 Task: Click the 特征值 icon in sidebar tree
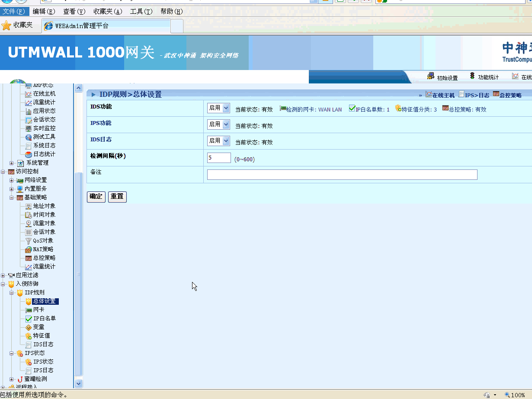(x=29, y=336)
